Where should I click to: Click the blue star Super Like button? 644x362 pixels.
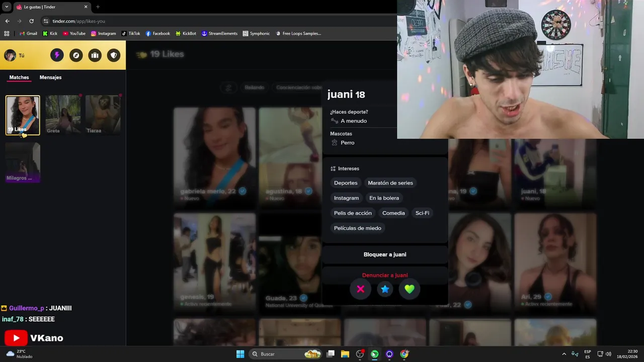click(x=385, y=289)
